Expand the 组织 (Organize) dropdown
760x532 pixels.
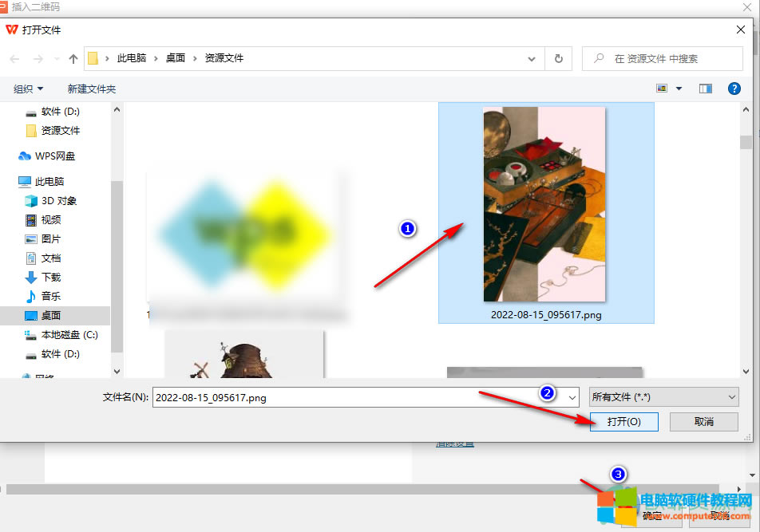click(28, 89)
